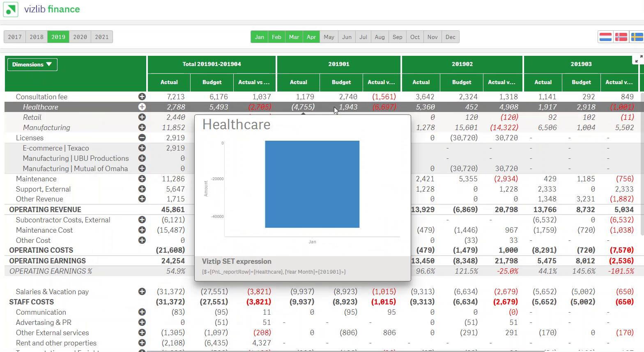Choose the Sweden flag icon

[x=637, y=37]
